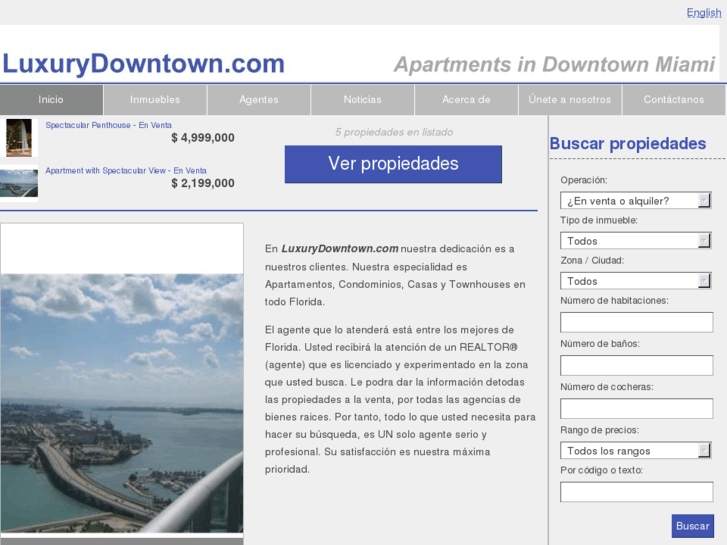Click the Buscar propiedades heading
This screenshot has height=545, width=727.
click(628, 144)
